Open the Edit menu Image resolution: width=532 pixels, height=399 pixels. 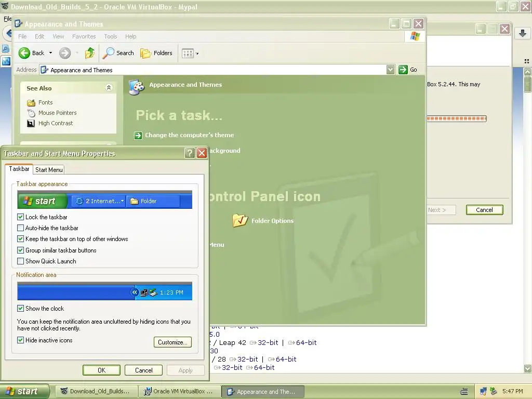pyautogui.click(x=39, y=36)
